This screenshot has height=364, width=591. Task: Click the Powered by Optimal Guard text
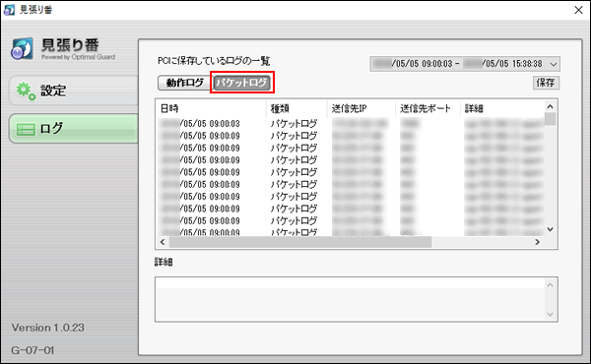79,57
